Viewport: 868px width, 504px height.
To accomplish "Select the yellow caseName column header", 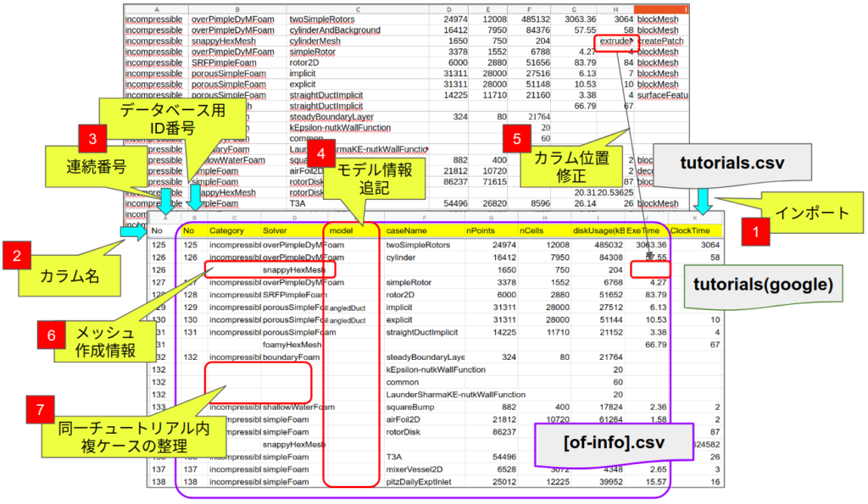I will pos(408,230).
